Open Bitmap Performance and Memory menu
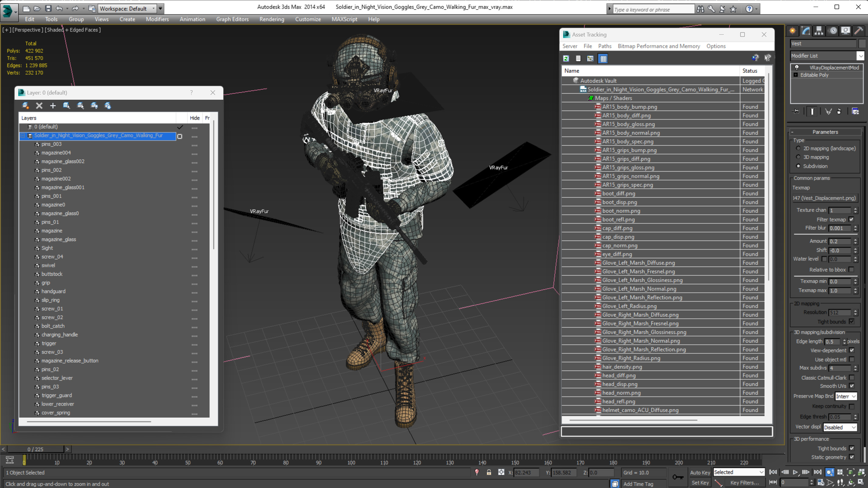This screenshot has width=868, height=488. coord(658,46)
